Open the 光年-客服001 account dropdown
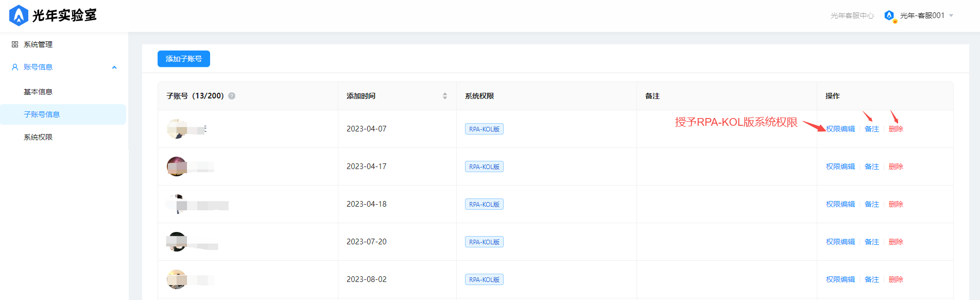This screenshot has width=980, height=300. coord(951,15)
